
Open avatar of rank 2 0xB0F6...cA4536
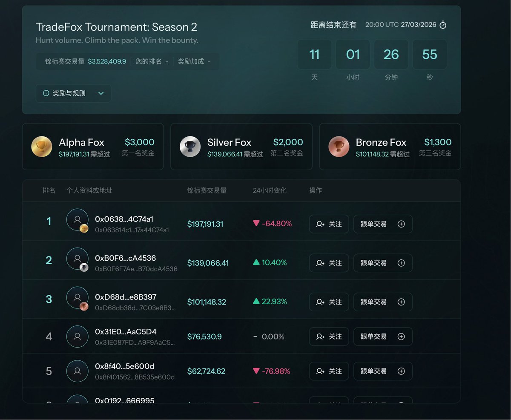(x=78, y=259)
